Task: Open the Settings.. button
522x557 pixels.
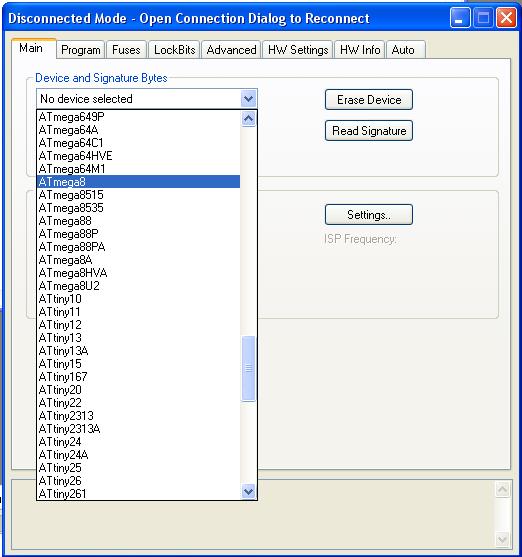Action: (x=369, y=215)
